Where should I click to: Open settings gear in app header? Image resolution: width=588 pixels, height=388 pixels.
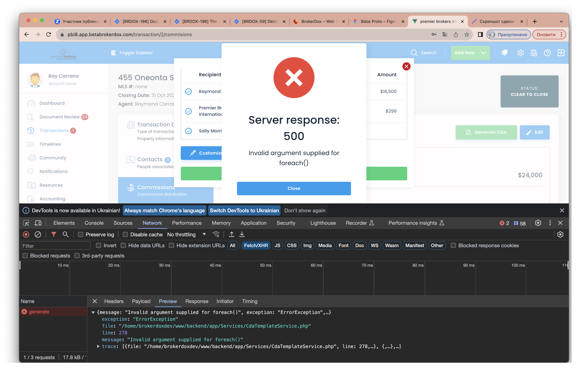(520, 53)
